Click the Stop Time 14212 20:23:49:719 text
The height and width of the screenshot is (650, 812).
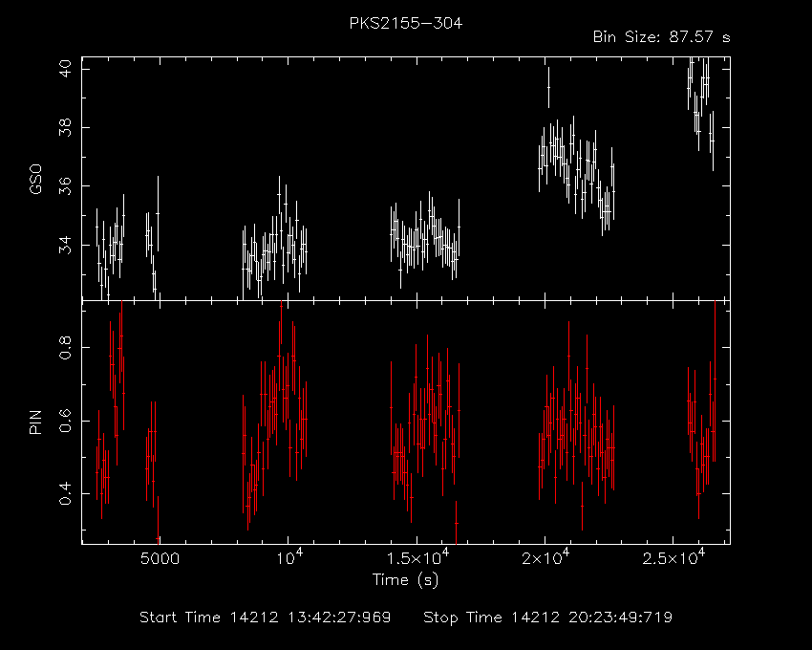[x=548, y=617]
